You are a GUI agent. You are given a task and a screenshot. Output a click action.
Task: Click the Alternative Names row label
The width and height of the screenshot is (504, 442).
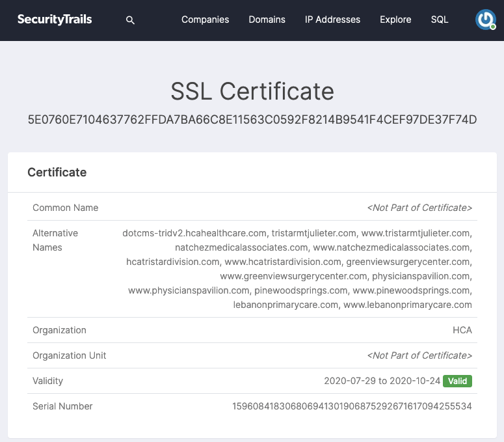(x=55, y=240)
